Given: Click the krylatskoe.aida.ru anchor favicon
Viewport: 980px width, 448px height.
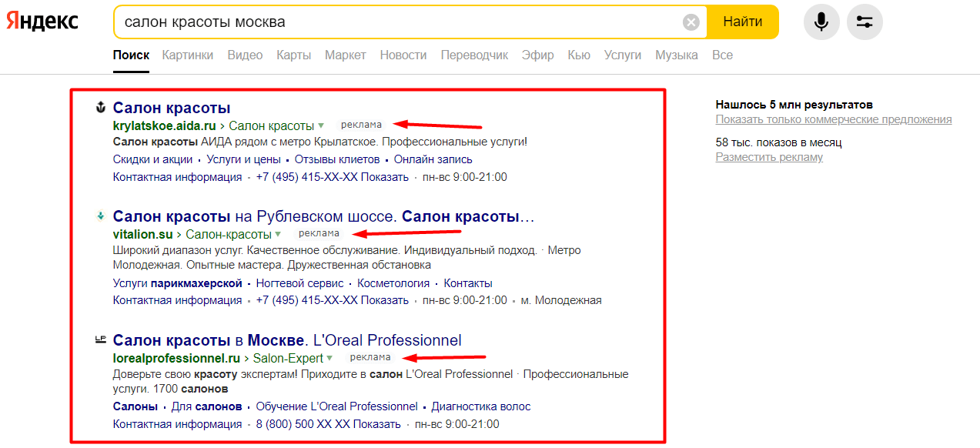Looking at the screenshot, I should point(99,107).
